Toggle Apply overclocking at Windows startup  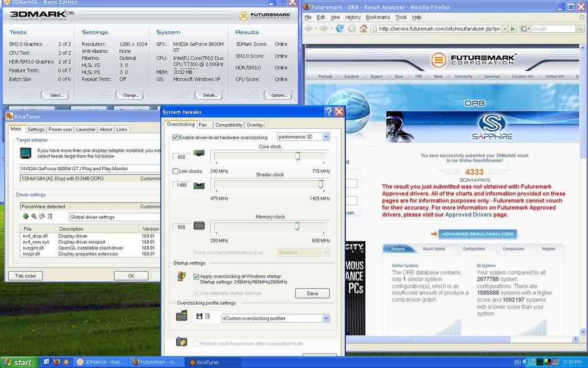click(196, 277)
